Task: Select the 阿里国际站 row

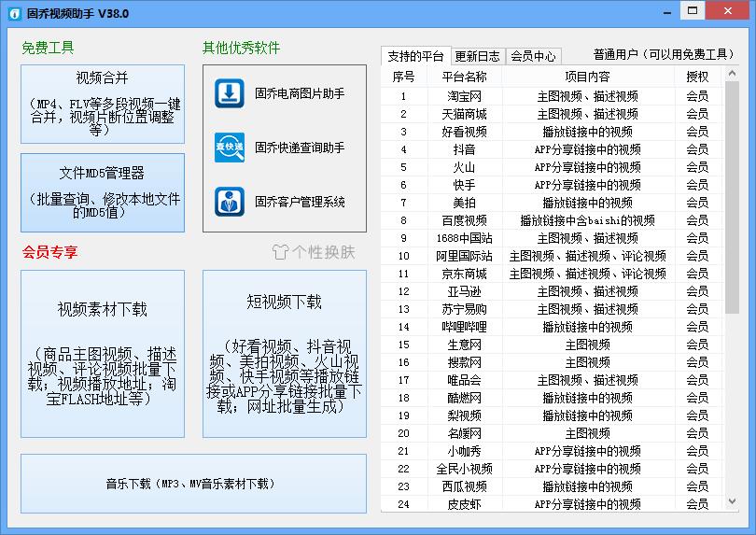Action: click(x=553, y=256)
